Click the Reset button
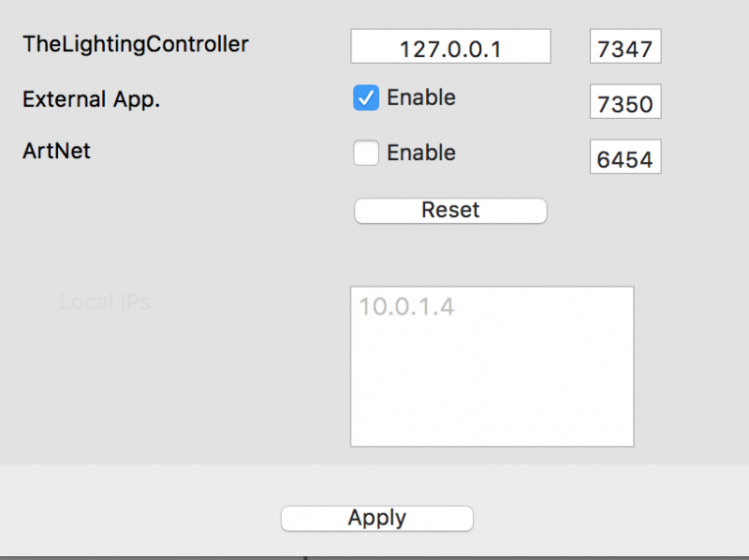This screenshot has width=749, height=560. click(450, 211)
